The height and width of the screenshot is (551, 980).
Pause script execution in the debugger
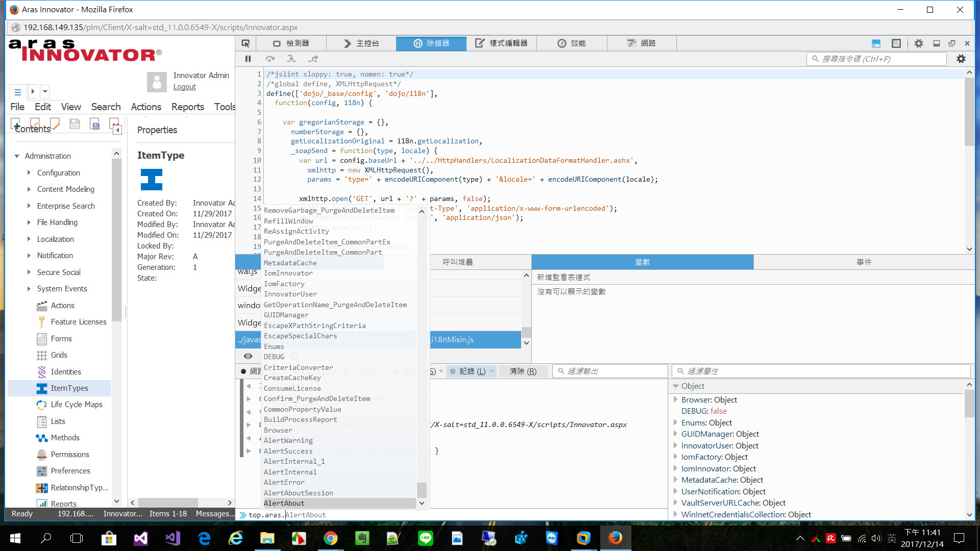(248, 59)
